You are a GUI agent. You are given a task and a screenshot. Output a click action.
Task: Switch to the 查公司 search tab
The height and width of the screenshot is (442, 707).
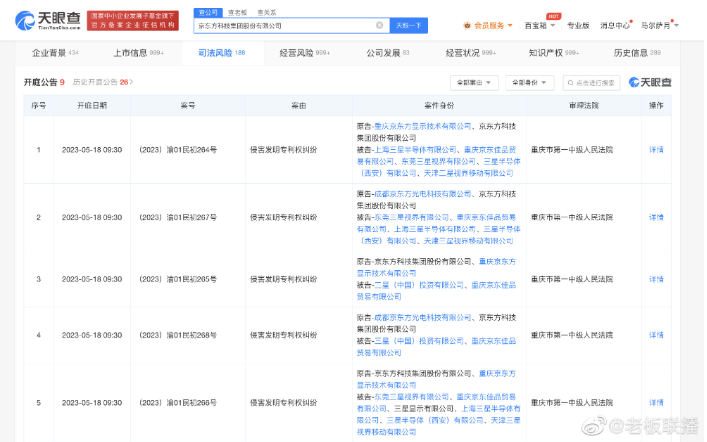[208, 13]
